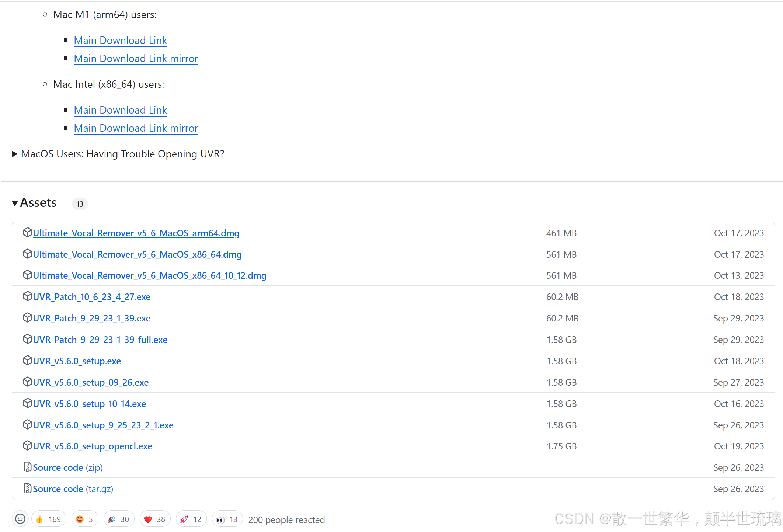Download UVR_v5.6.0_setup_opencl.exe
This screenshot has width=783, height=532.
pos(93,446)
